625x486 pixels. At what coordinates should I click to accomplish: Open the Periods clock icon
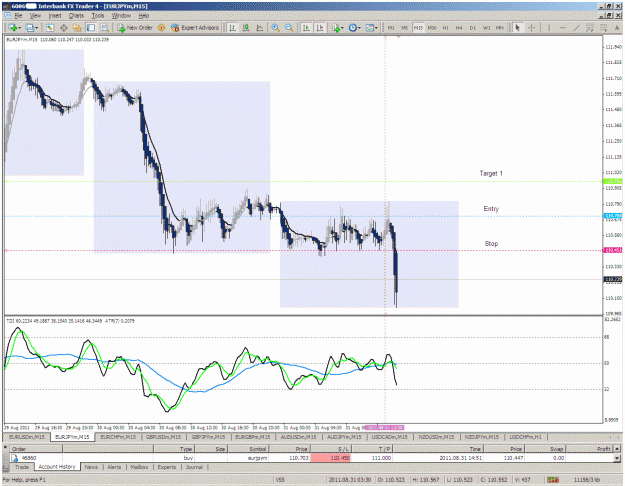352,28
